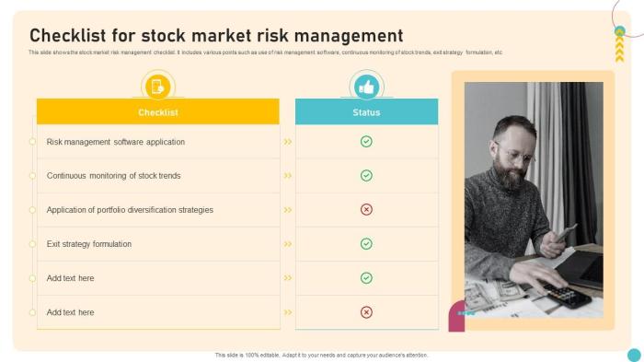Image resolution: width=644 pixels, height=362 pixels.
Task: Select green checkmark for continuous monitoring row
Action: click(x=366, y=176)
